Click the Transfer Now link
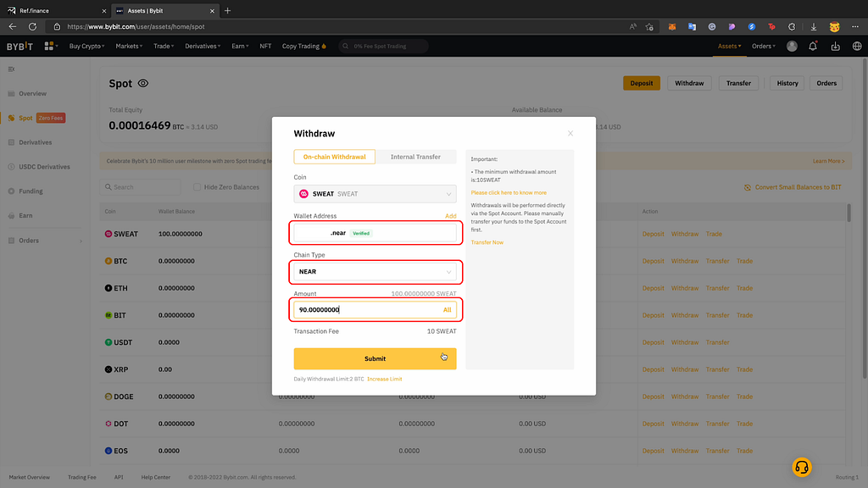 coord(487,242)
